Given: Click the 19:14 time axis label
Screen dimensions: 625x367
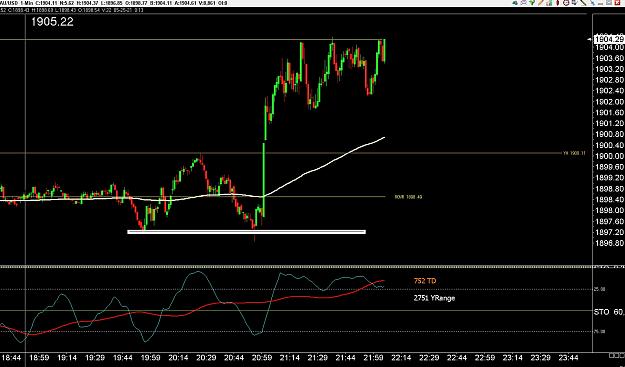Looking at the screenshot, I should 67,357.
